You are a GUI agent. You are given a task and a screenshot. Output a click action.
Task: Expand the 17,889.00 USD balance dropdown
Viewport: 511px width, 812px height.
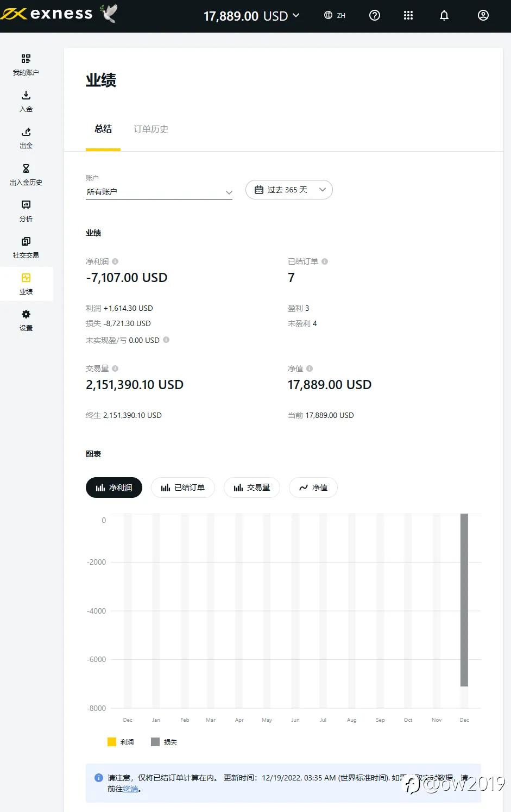pyautogui.click(x=252, y=16)
